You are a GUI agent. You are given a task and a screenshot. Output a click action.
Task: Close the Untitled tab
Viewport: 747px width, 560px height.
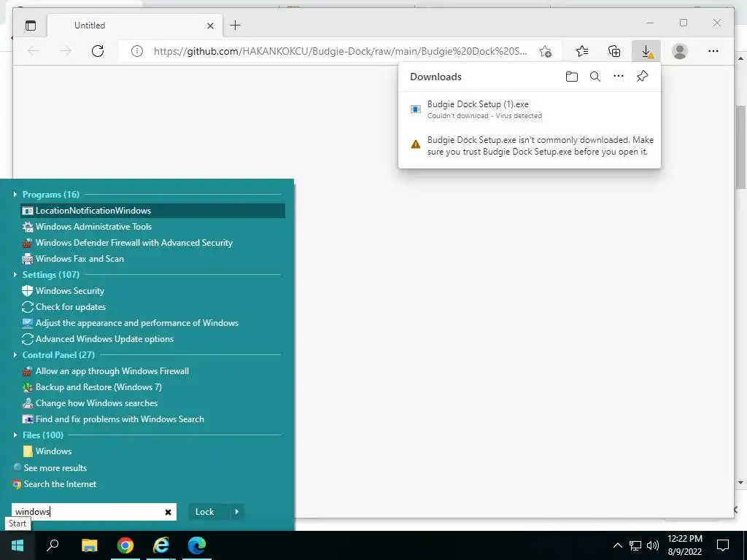[x=210, y=26]
